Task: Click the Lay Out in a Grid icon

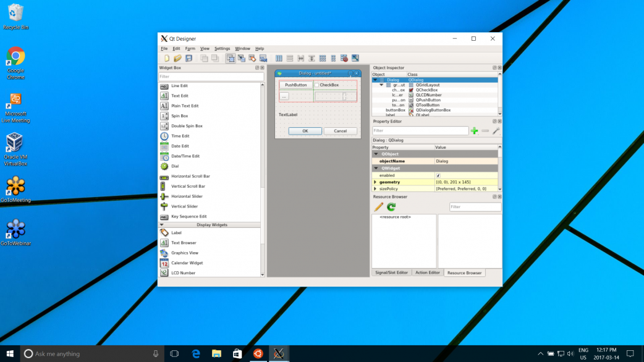Action: point(323,58)
